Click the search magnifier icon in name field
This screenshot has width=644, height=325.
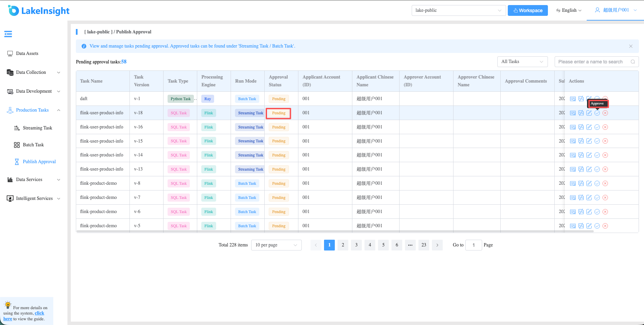[x=633, y=62]
